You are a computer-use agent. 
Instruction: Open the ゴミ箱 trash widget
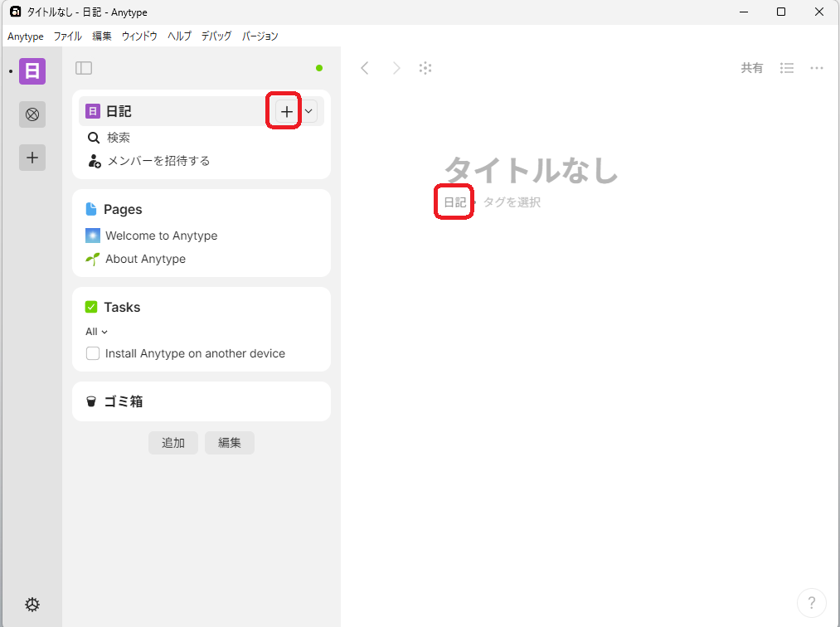202,401
